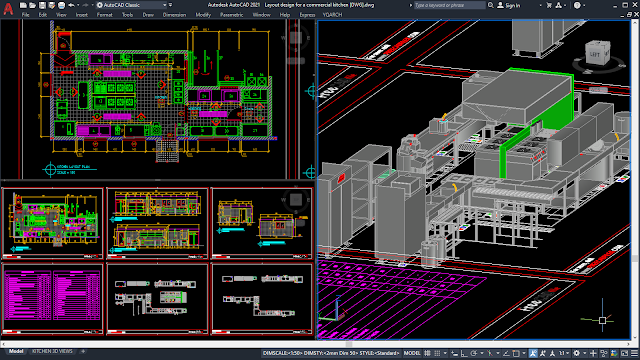Image resolution: width=640 pixels, height=360 pixels.
Task: Open the polar tracking angles dropdown
Action: (x=482, y=353)
